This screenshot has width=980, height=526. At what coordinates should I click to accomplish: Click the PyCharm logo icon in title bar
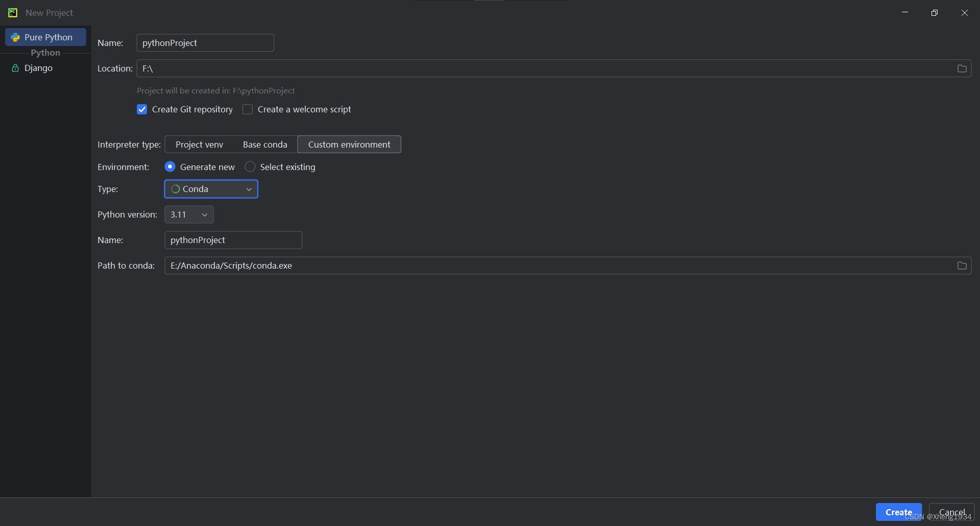point(13,13)
